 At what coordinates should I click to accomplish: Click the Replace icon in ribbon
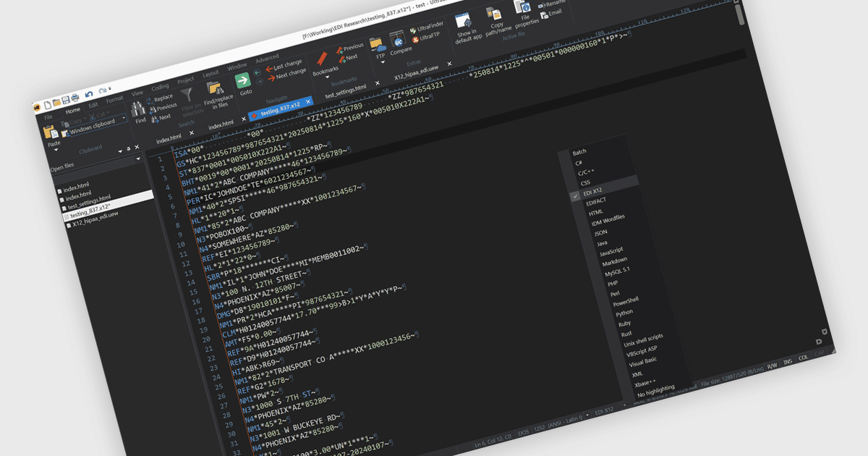pos(150,99)
